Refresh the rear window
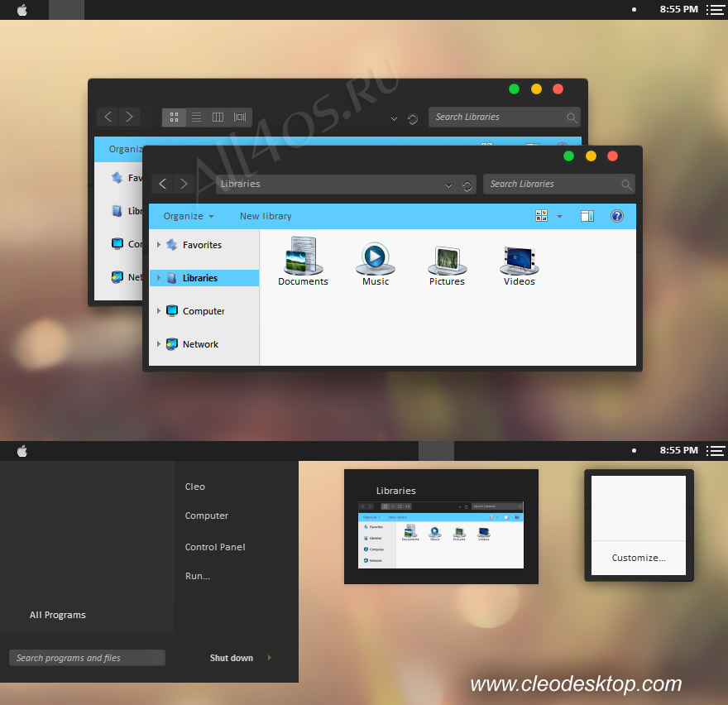The image size is (728, 705). tap(412, 119)
